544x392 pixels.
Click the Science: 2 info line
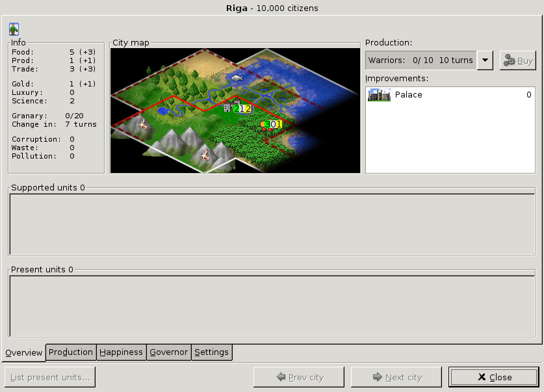click(43, 101)
